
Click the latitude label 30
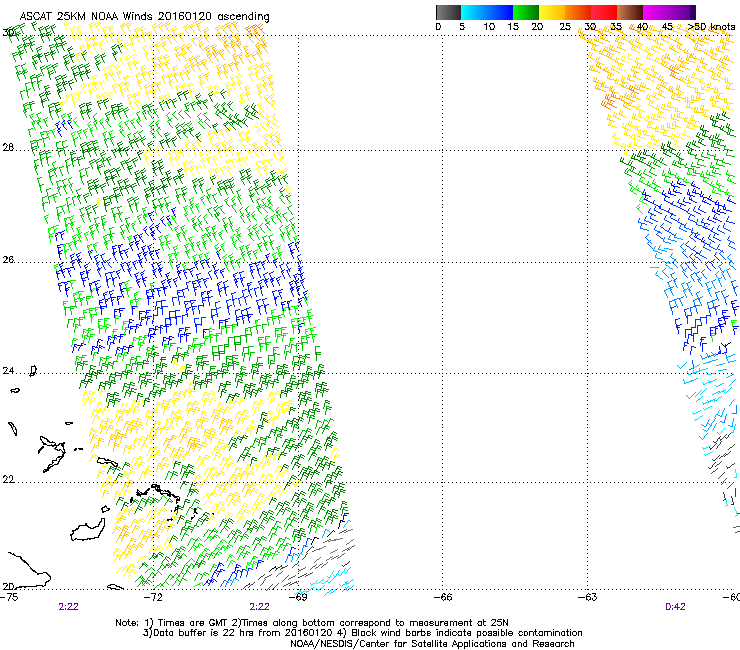8,32
